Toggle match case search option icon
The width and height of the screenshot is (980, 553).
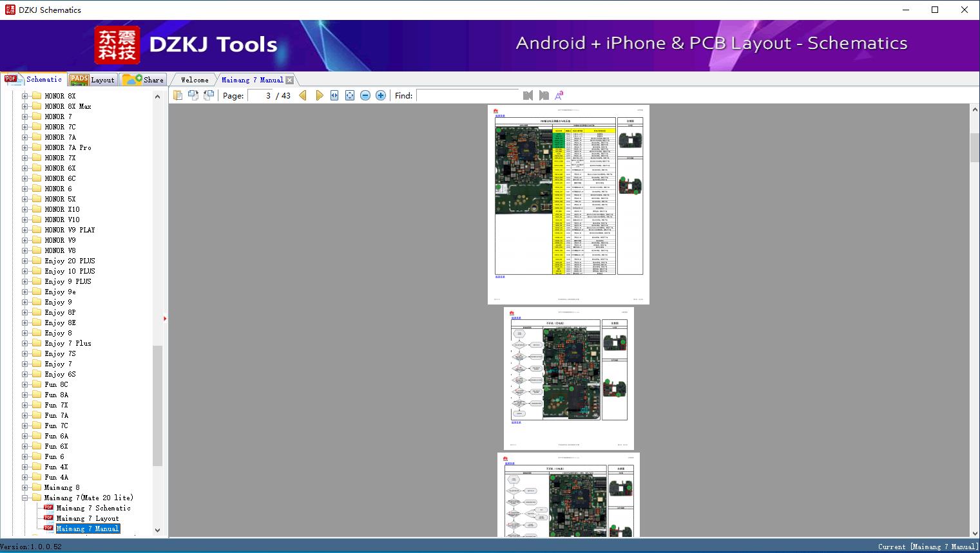tap(559, 95)
